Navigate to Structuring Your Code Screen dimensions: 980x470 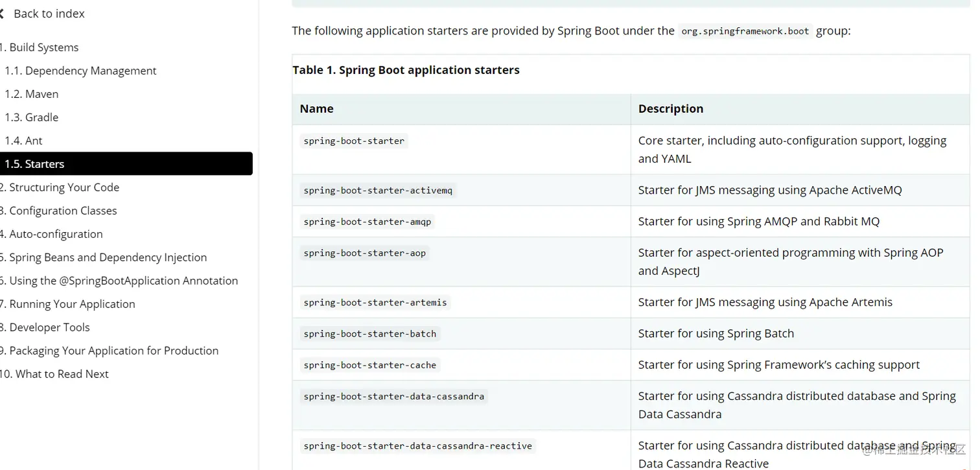click(60, 187)
